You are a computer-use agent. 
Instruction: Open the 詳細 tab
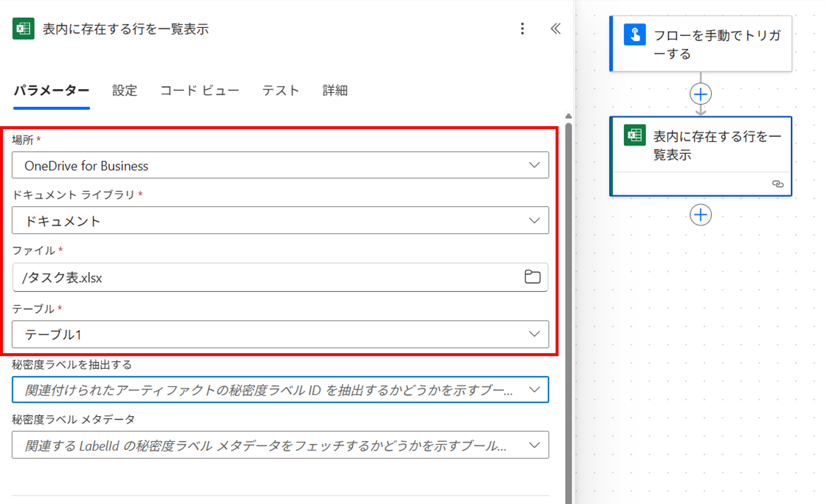[335, 90]
